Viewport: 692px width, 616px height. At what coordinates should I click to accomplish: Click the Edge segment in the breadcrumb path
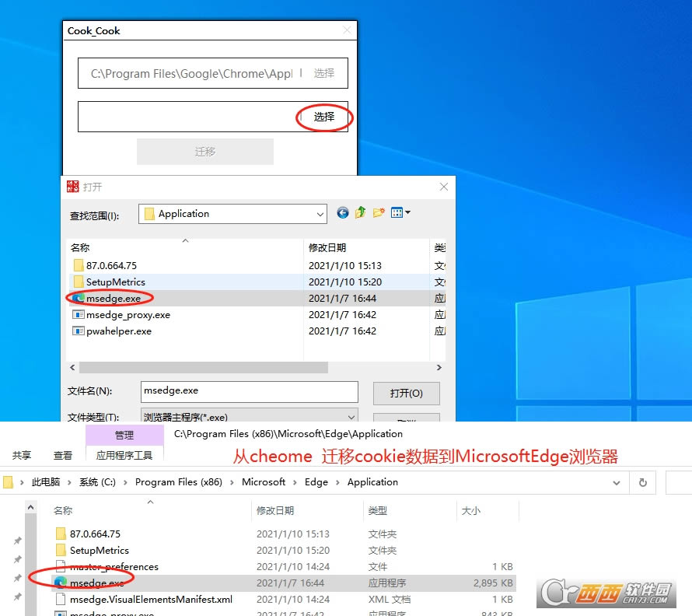tap(316, 482)
